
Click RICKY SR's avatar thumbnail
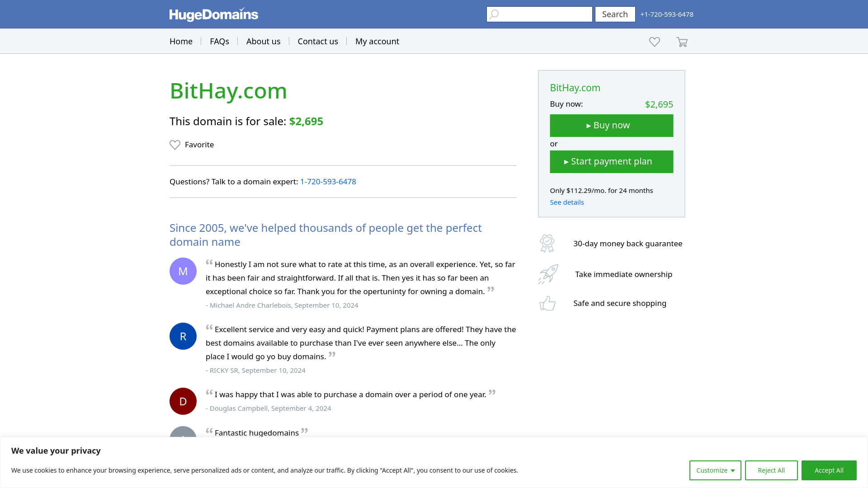(183, 336)
